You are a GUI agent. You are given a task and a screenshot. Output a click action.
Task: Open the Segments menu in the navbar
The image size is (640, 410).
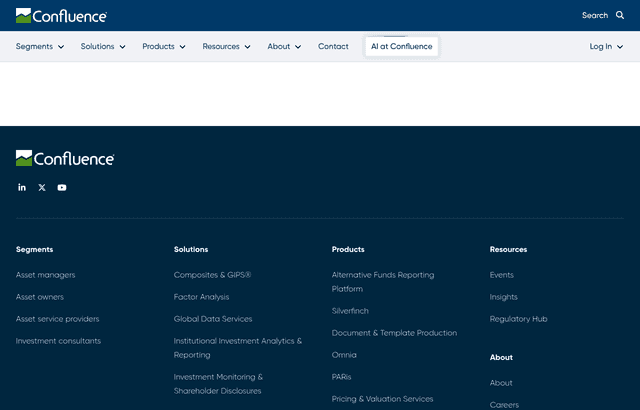tap(34, 47)
